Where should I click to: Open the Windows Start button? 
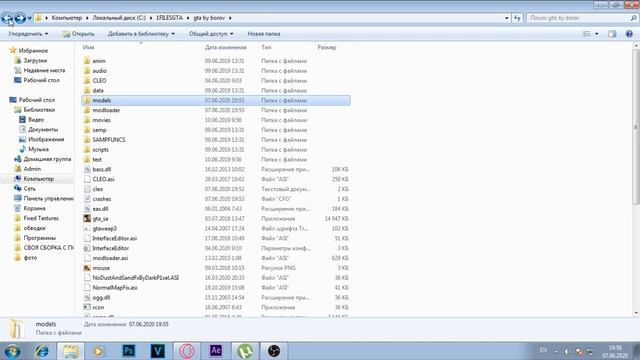click(12, 351)
